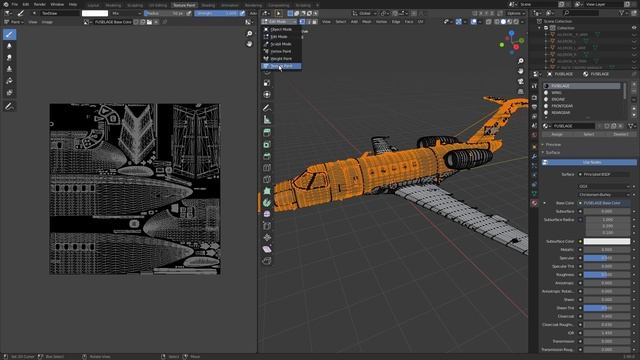
Task: Open the Principled BSDF surface dropdown
Action: (x=603, y=174)
